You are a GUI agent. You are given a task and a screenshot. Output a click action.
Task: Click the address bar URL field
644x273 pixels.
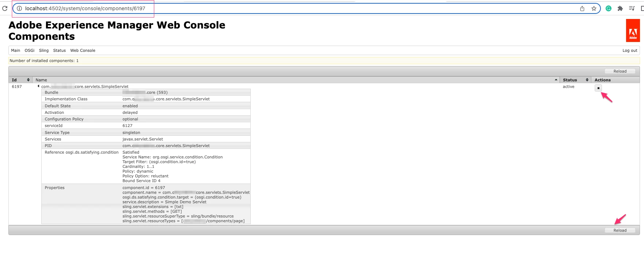(x=300, y=8)
